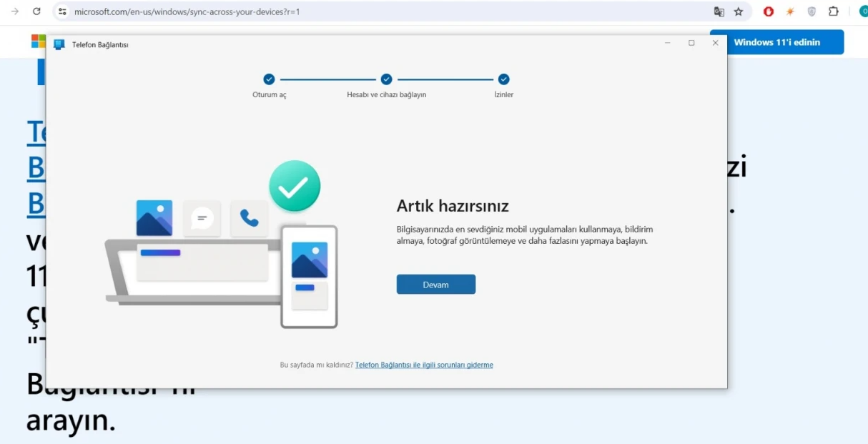868x444 pixels.
Task: Open the red hand ad blocker extension
Action: tap(769, 11)
